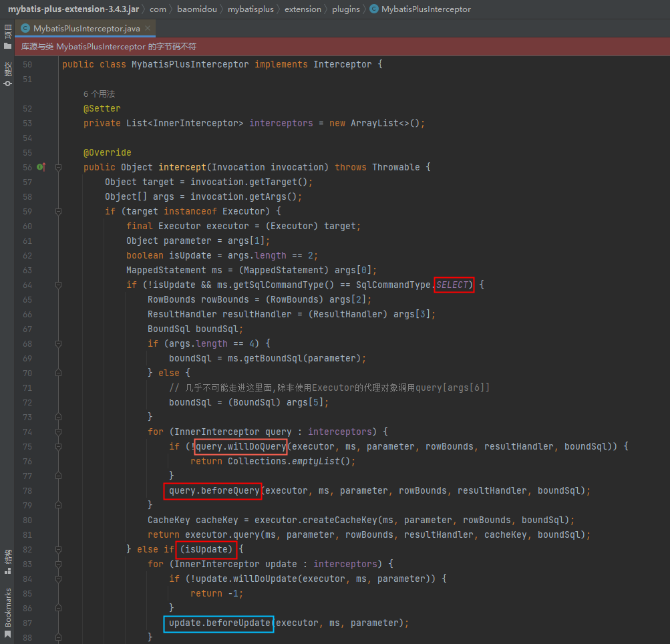Click 'query.beforeQuery' call on line 78
The height and width of the screenshot is (644, 670).
214,490
